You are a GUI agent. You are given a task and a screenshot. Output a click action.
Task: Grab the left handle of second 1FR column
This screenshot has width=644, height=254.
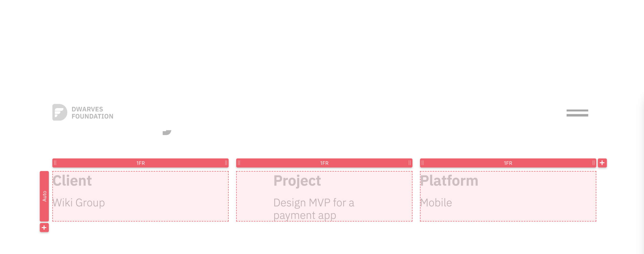[x=239, y=163]
